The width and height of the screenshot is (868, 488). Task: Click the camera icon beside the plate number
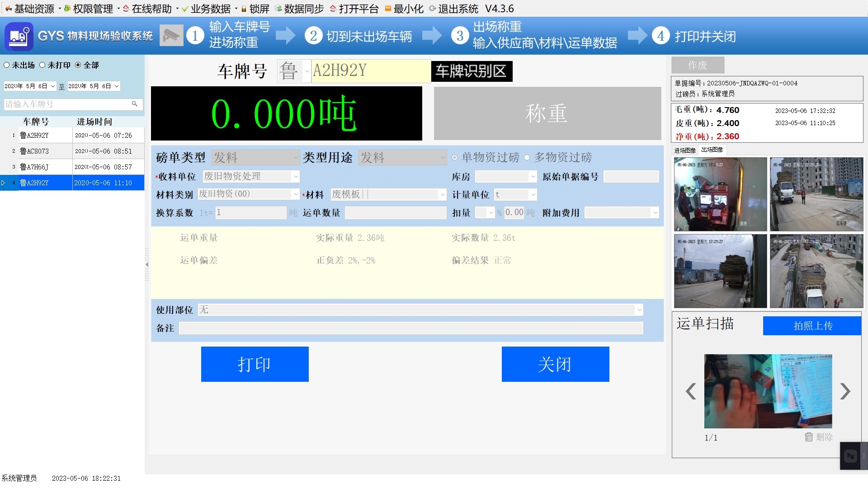point(171,35)
